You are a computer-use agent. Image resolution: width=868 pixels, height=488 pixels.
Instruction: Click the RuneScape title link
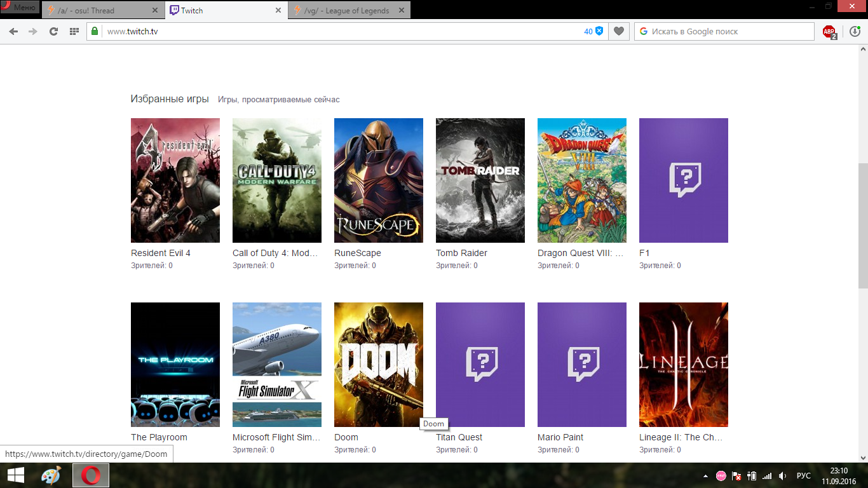coord(358,253)
